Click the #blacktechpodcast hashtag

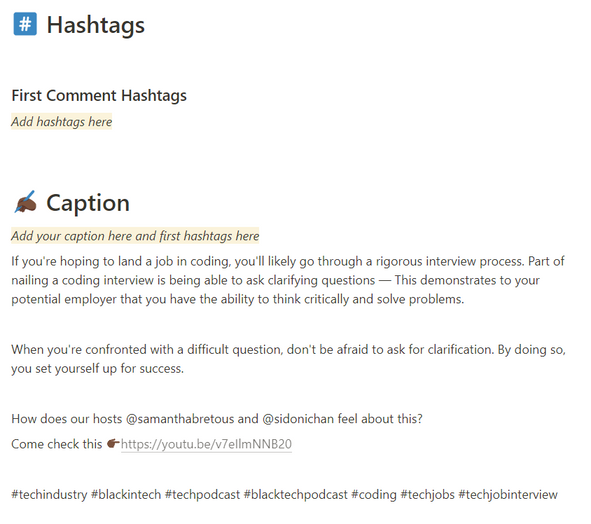pos(296,494)
